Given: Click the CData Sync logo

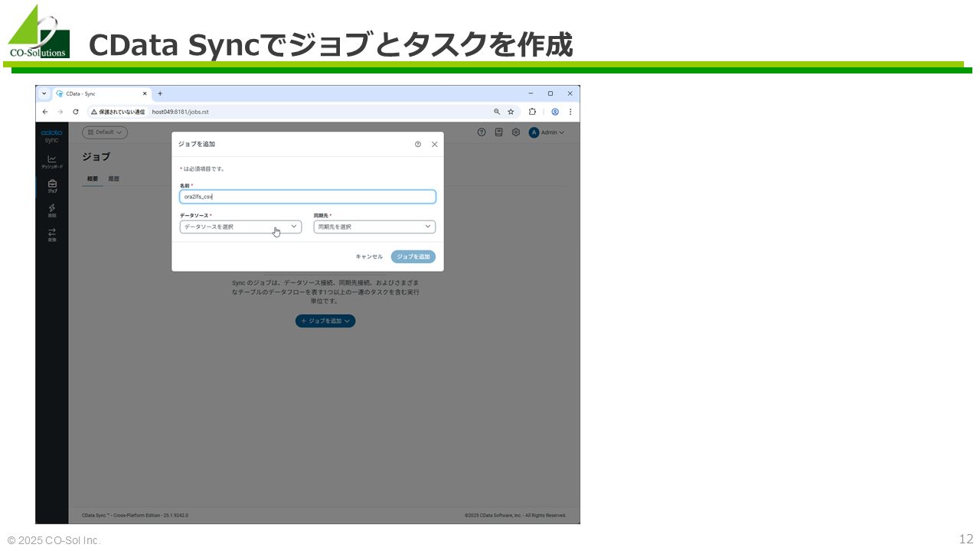Looking at the screenshot, I should coord(51,136).
